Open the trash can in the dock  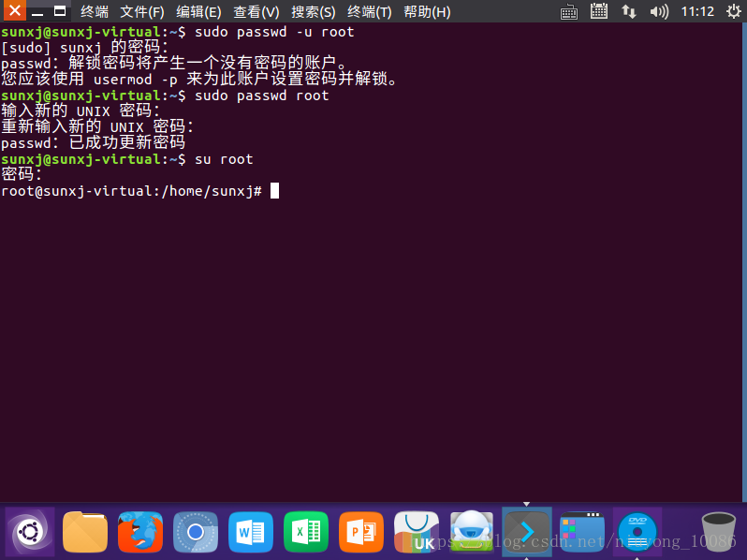pyautogui.click(x=718, y=532)
